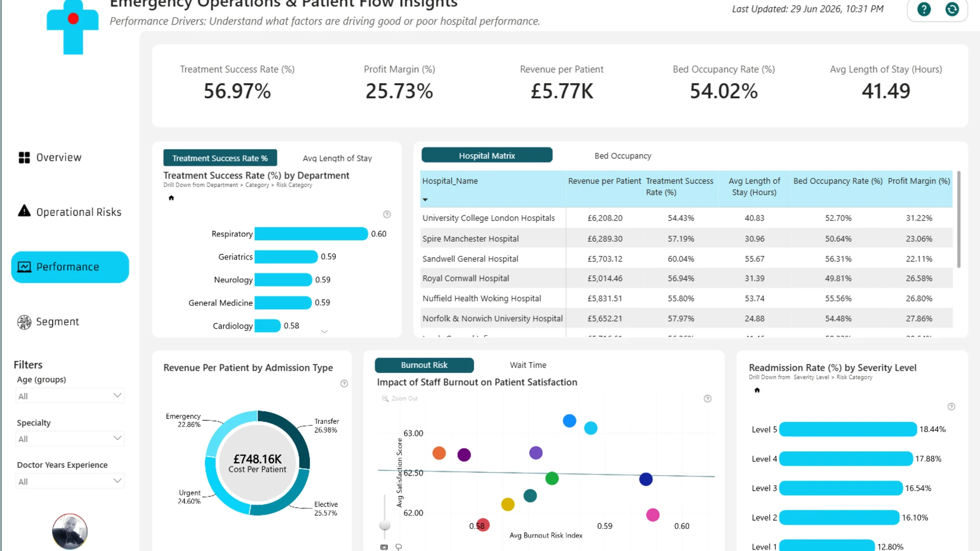
Task: Click info icon on Burnout scatter chart
Action: coord(707,398)
